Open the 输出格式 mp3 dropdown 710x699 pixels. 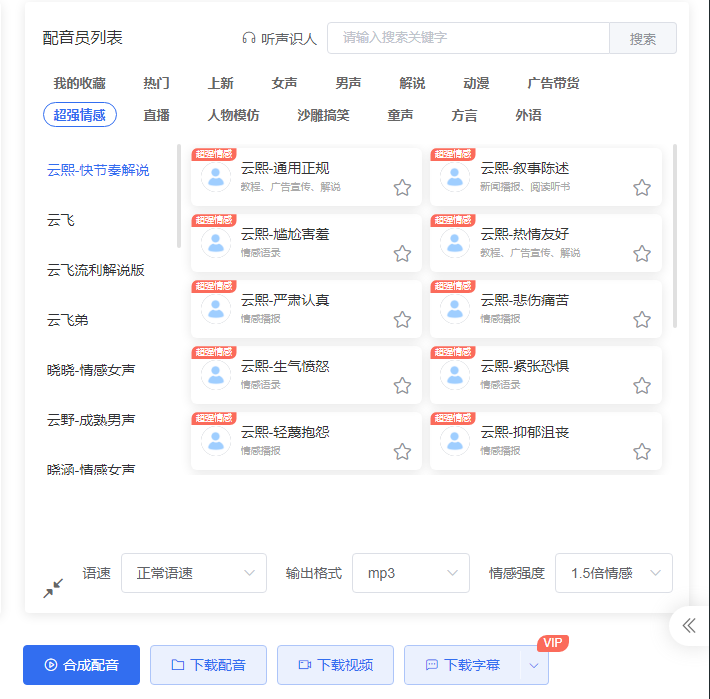click(x=411, y=573)
